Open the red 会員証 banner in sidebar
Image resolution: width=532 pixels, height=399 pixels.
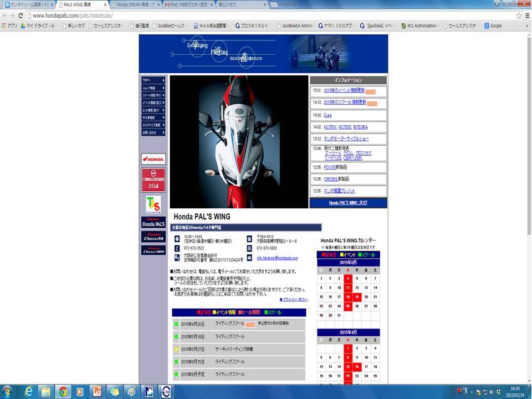click(x=154, y=180)
